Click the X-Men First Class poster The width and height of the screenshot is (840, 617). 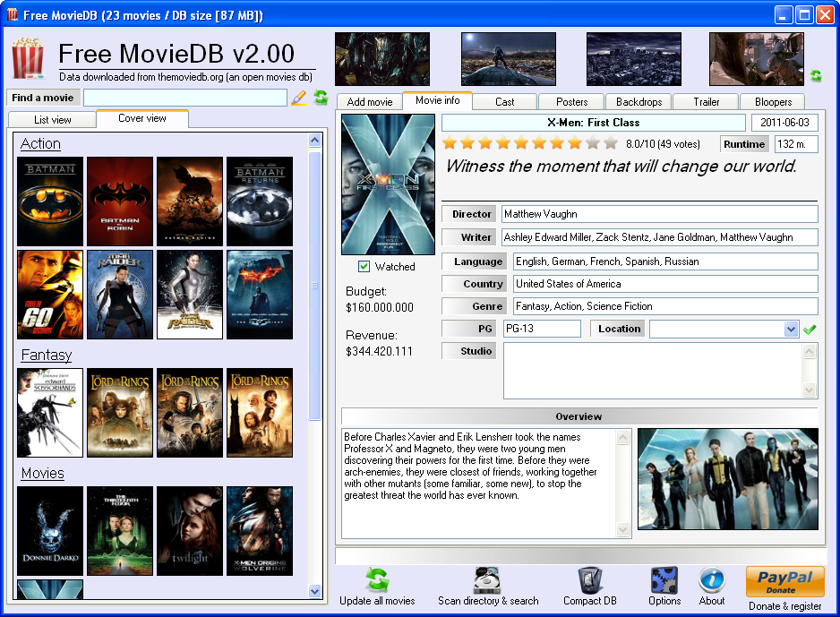pyautogui.click(x=389, y=184)
